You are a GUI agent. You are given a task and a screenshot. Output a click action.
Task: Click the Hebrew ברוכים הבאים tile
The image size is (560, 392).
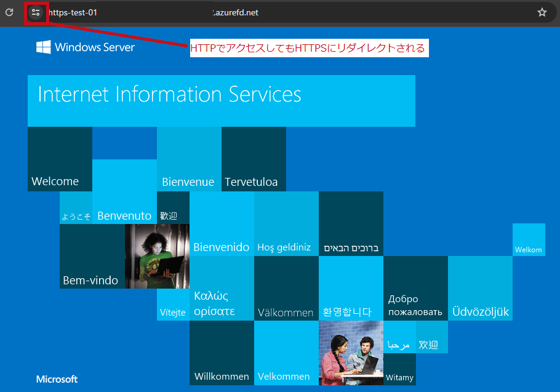point(351,224)
